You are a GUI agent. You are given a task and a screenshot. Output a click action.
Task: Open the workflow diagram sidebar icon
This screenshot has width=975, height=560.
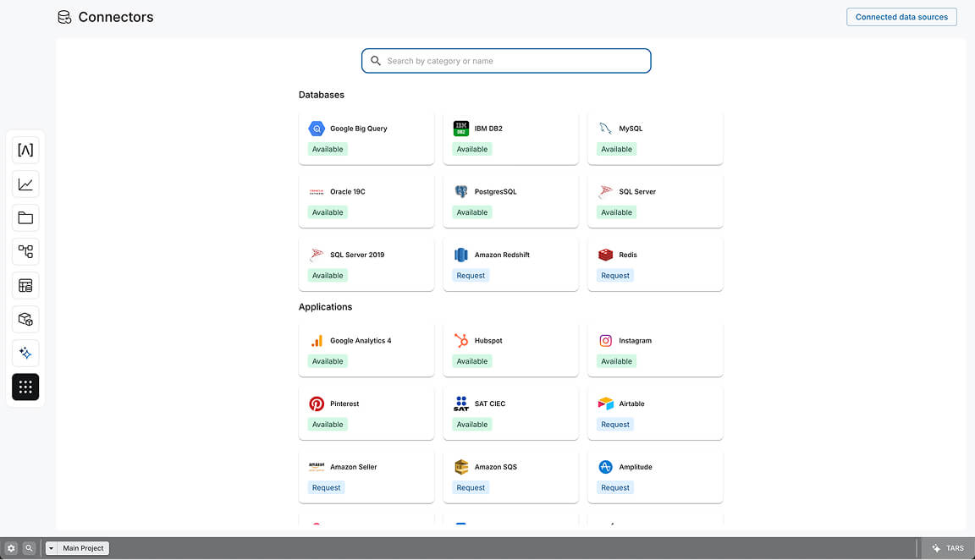tap(25, 251)
